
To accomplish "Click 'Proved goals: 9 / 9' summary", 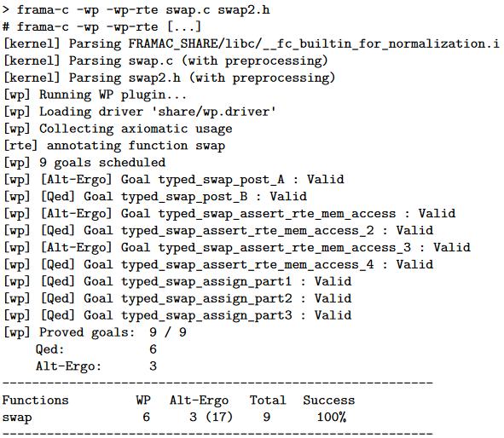I will click(x=96, y=332).
